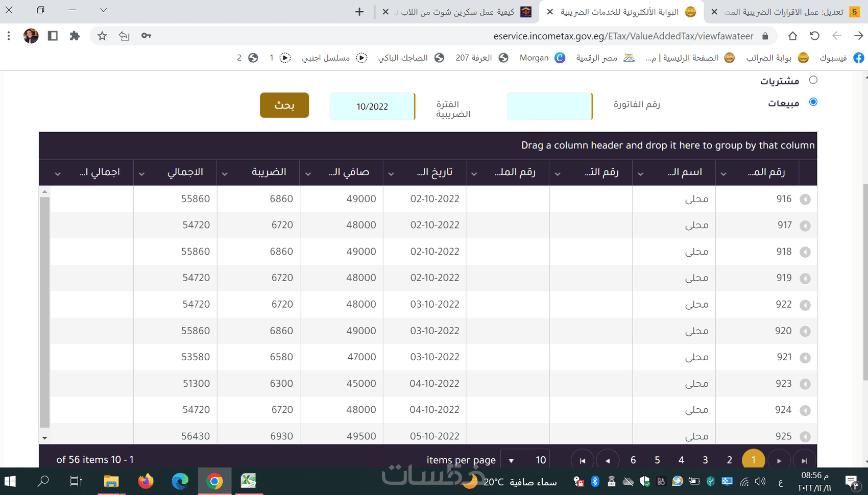Open saved passwords key icon
This screenshot has height=495, width=868.
pyautogui.click(x=146, y=36)
